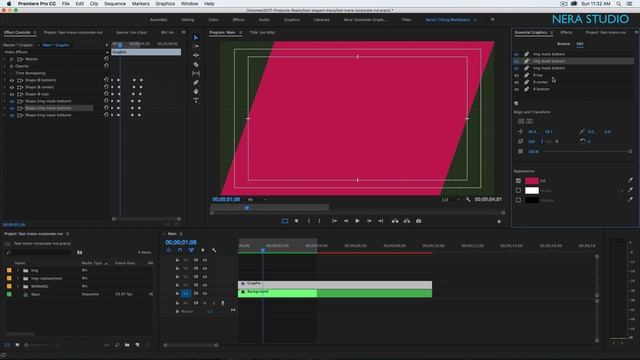
Task: Expand Shape (B bottom) in Effect Controls
Action: (x=5, y=80)
